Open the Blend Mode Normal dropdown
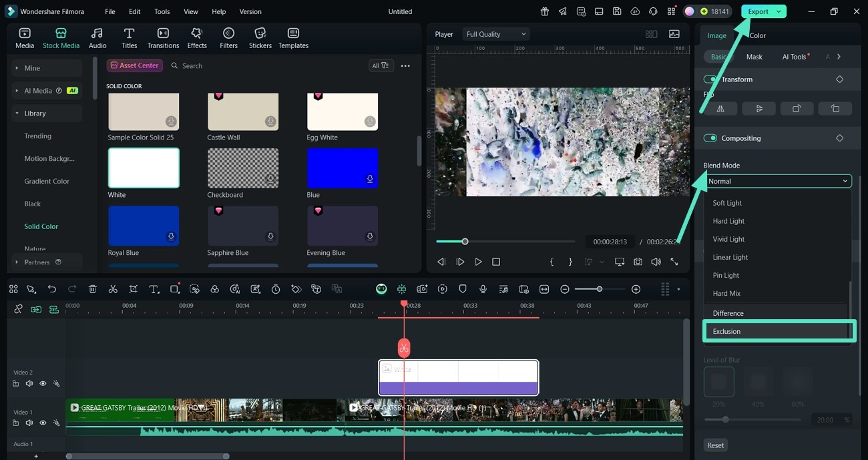 point(778,181)
